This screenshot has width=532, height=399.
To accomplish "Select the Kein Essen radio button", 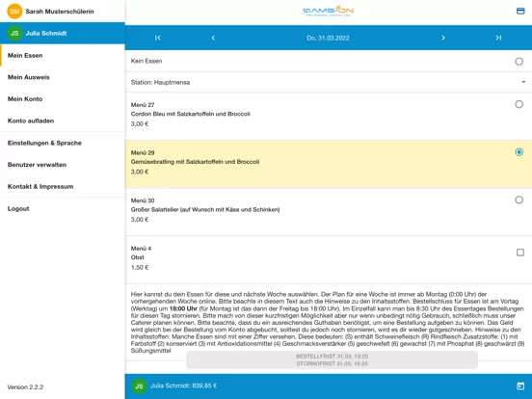I will point(519,62).
